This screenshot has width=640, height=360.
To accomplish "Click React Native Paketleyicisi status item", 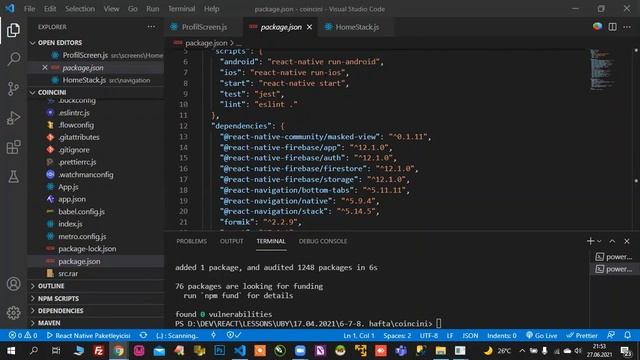I will click(89, 336).
